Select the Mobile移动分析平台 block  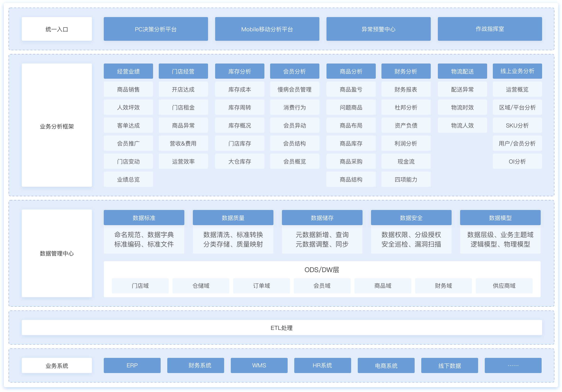267,29
